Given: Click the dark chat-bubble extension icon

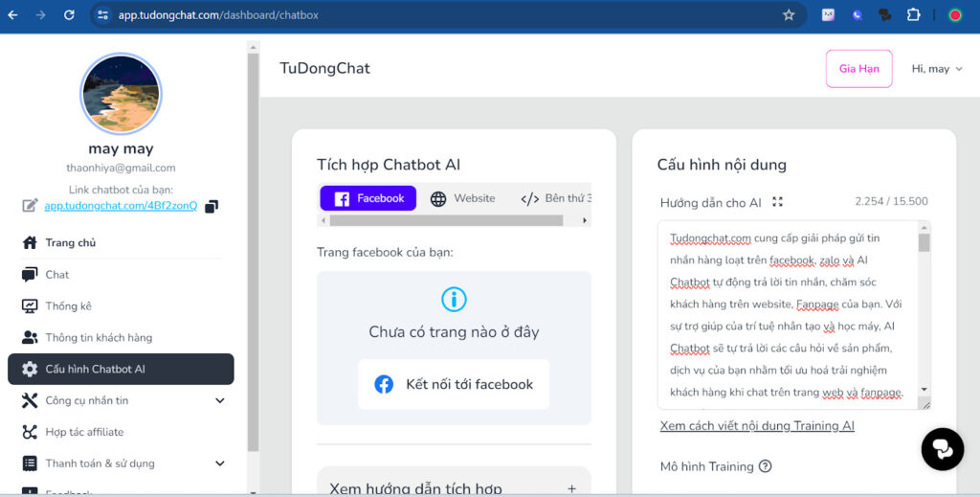Looking at the screenshot, I should 885,15.
